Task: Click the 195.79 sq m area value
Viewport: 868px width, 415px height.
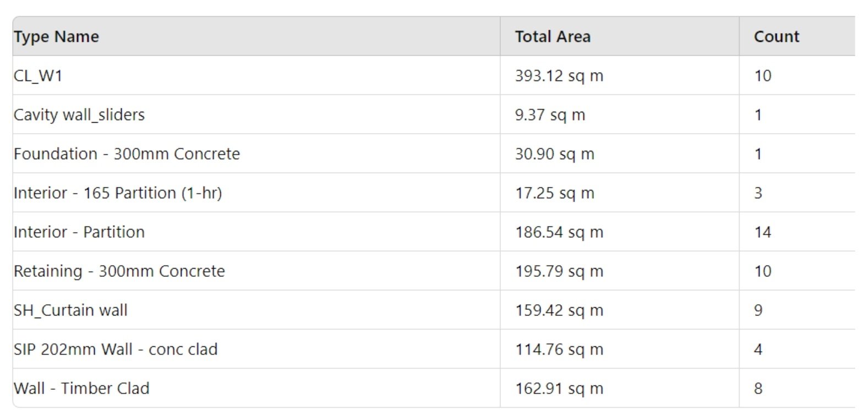Action: pos(559,271)
